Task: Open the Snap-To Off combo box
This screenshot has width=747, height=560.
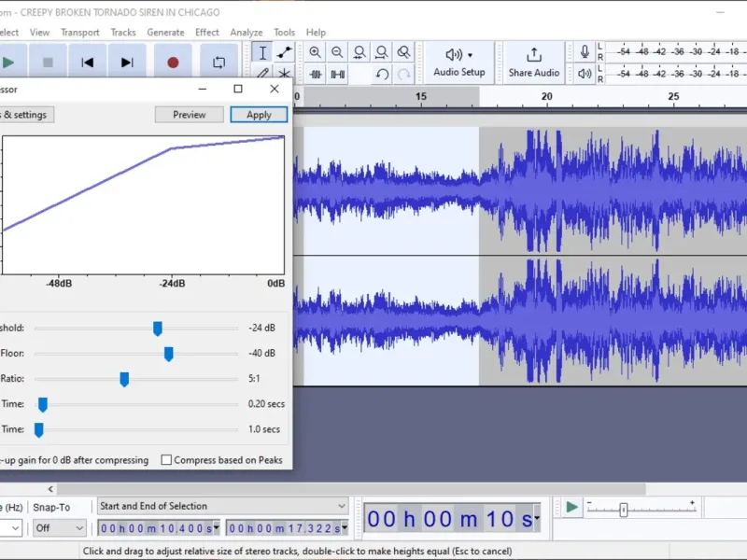Action: [x=60, y=528]
